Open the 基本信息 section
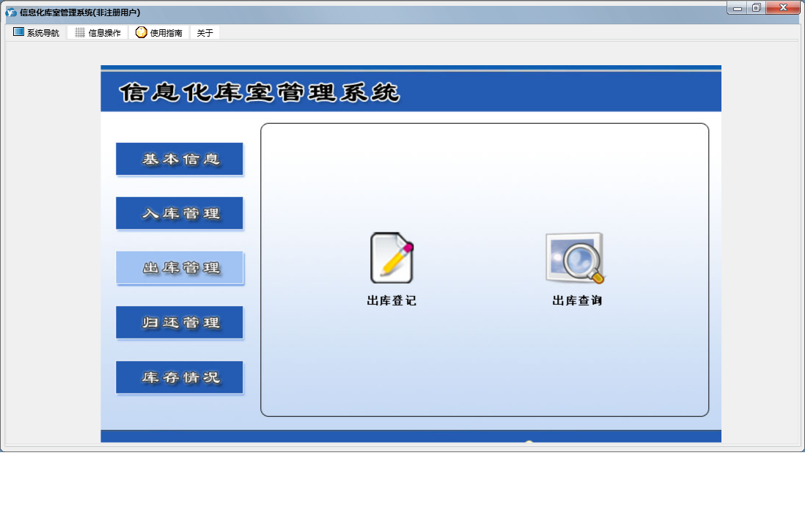The height and width of the screenshot is (532, 805). 180,159
